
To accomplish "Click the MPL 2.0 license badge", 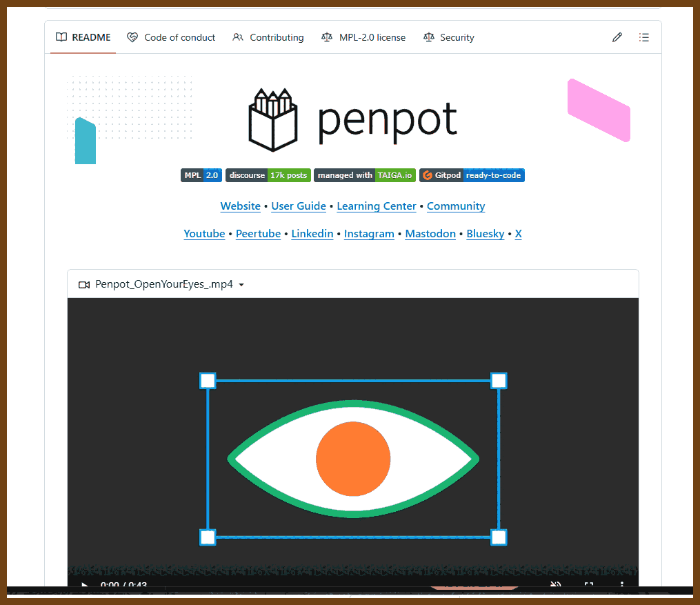I will (201, 175).
